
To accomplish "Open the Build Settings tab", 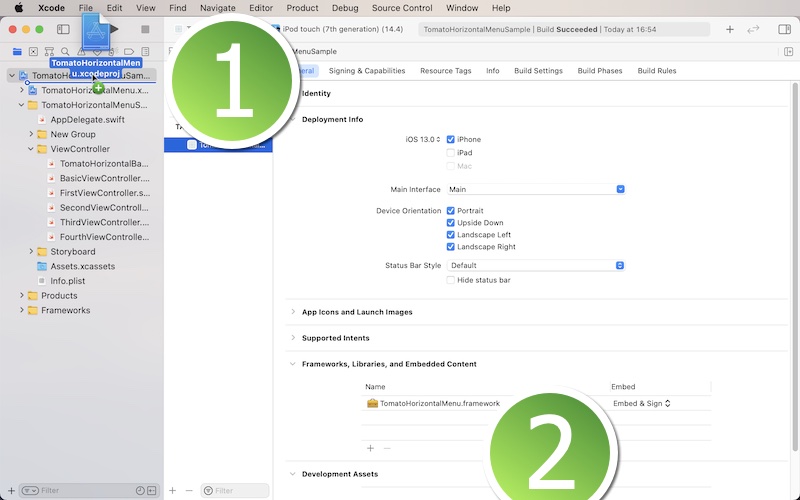I will click(538, 71).
